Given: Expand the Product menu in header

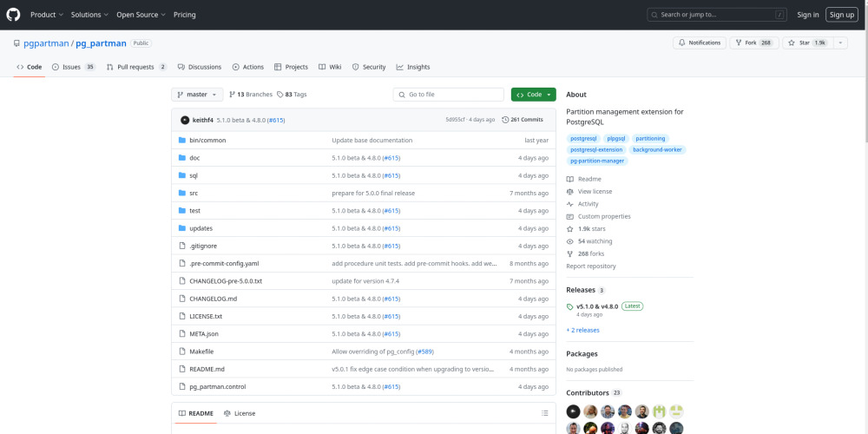Looking at the screenshot, I should click(x=47, y=15).
